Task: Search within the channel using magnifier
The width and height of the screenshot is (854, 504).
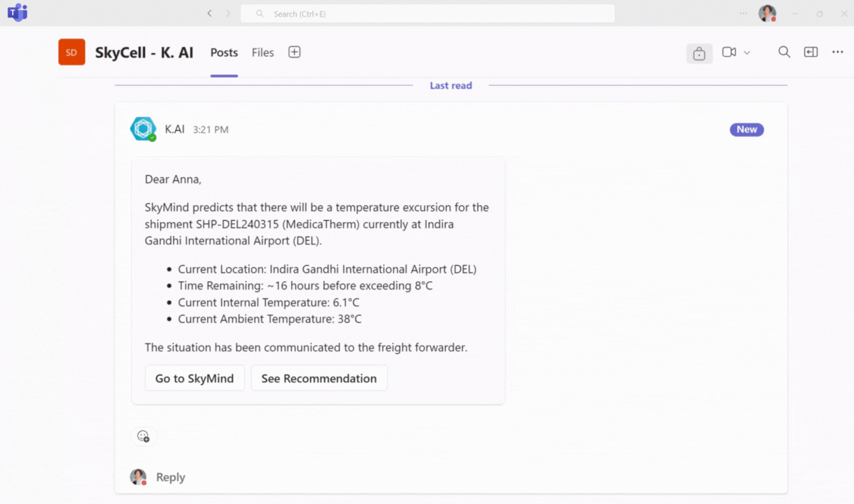Action: point(784,52)
